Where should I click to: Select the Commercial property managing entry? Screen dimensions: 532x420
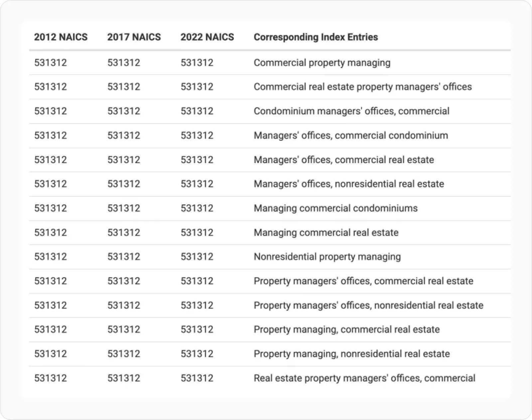tap(322, 63)
